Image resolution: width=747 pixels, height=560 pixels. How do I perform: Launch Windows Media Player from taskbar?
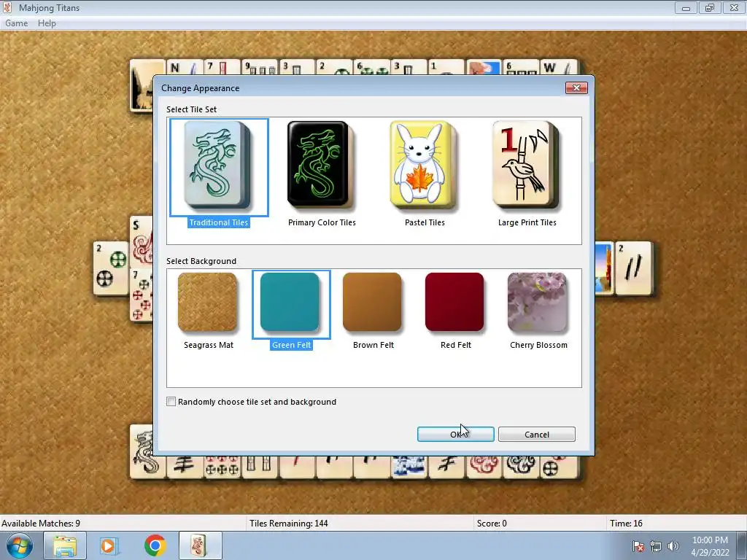pos(109,545)
